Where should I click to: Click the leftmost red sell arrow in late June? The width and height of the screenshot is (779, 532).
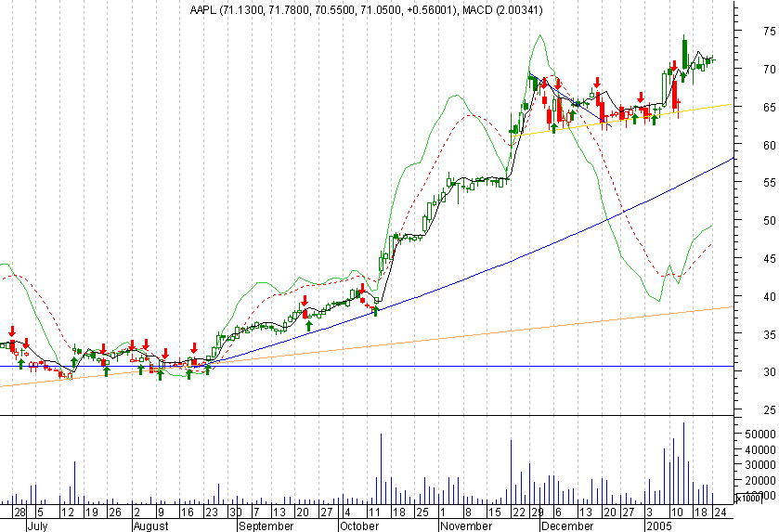click(12, 331)
